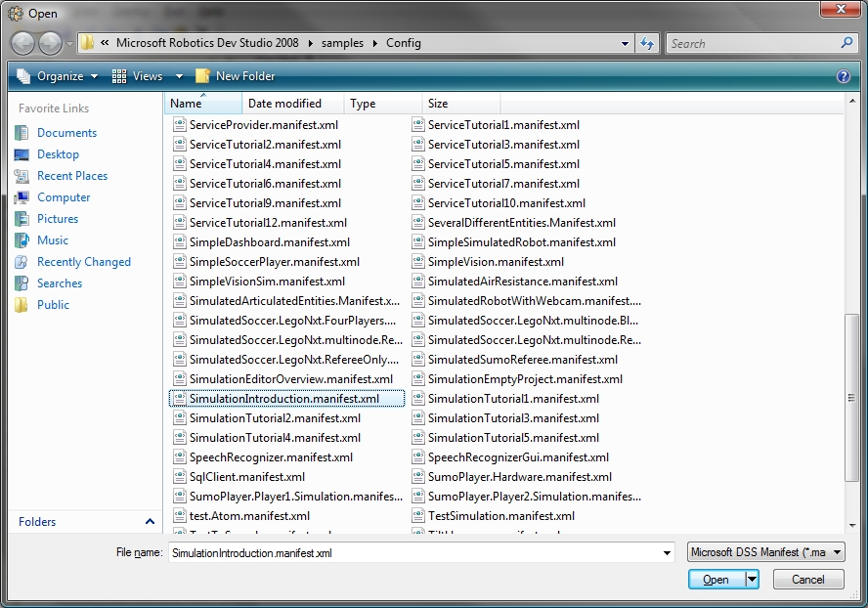Open the Recently Changed favorite link
Screen dimensions: 868x608
click(84, 262)
